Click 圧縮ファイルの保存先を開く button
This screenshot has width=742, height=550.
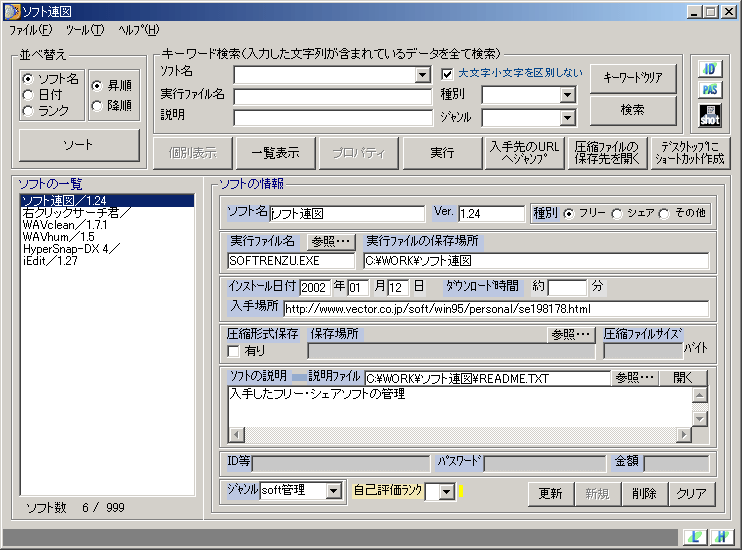[x=607, y=153]
